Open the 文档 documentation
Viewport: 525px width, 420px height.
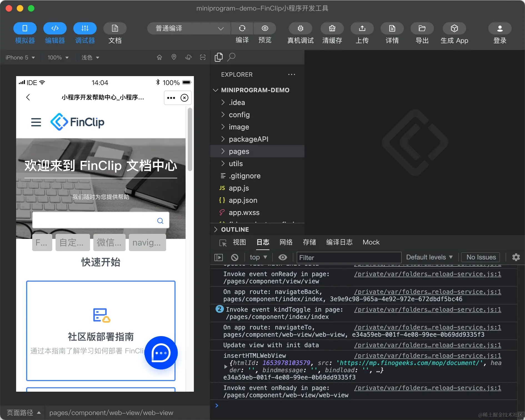click(x=115, y=28)
